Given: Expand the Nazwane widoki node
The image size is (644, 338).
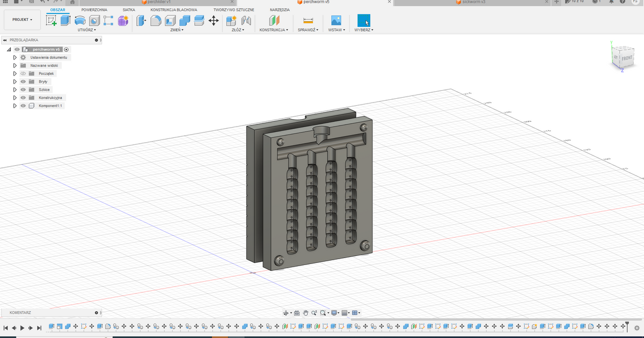Looking at the screenshot, I should coord(15,65).
